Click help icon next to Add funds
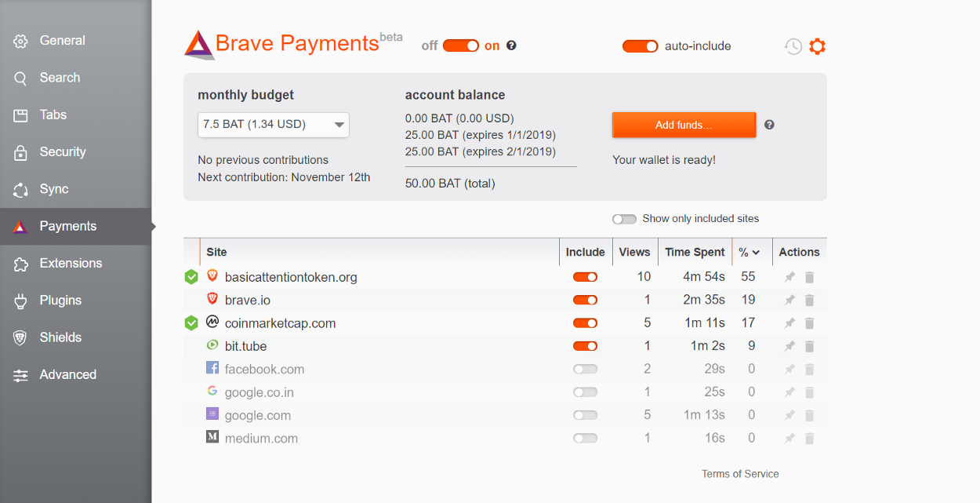The image size is (980, 503). tap(769, 125)
